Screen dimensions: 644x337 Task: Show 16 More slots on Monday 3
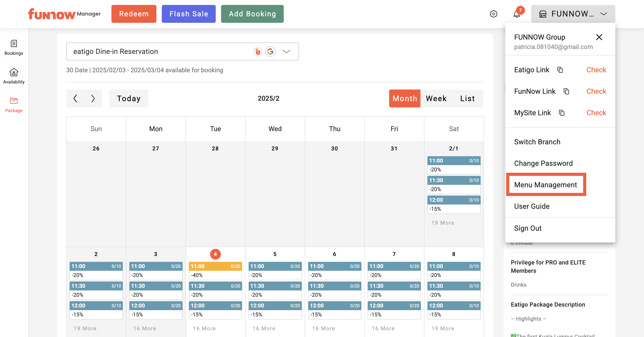point(145,328)
